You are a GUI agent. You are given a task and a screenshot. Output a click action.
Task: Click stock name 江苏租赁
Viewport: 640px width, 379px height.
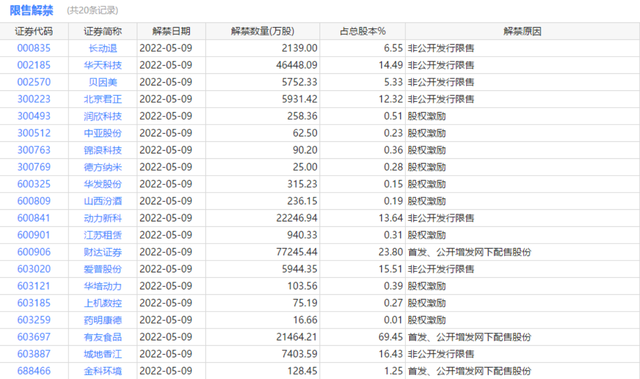[103, 235]
